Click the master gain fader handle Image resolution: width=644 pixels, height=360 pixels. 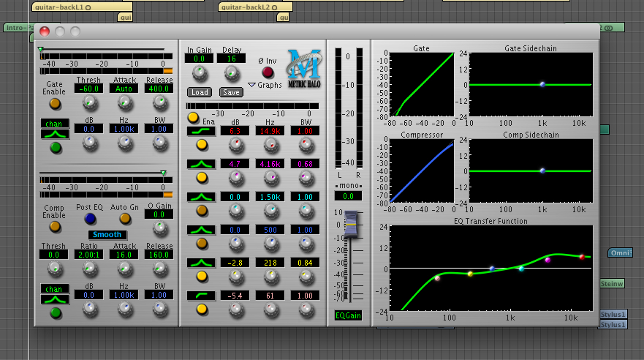(x=351, y=225)
